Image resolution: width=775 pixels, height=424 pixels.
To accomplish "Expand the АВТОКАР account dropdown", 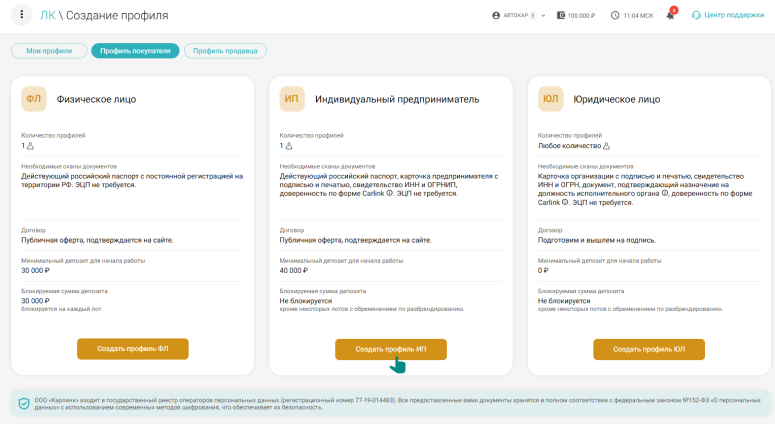I will [543, 16].
